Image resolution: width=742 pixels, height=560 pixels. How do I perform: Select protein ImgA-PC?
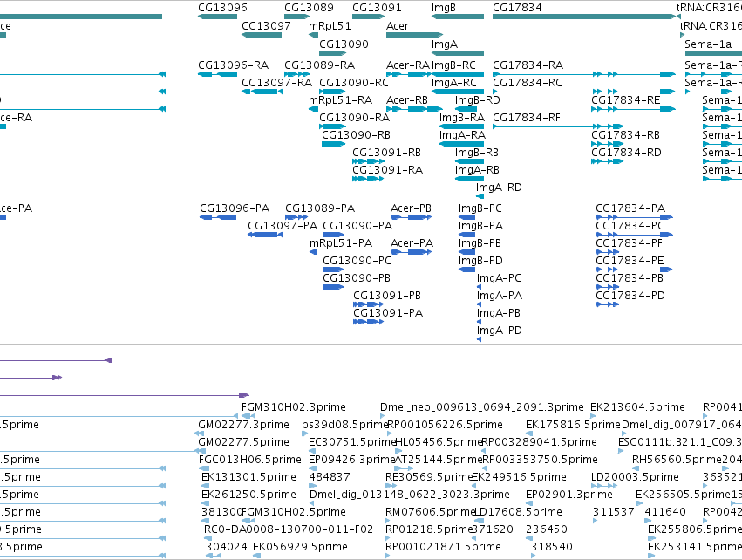pyautogui.click(x=499, y=278)
